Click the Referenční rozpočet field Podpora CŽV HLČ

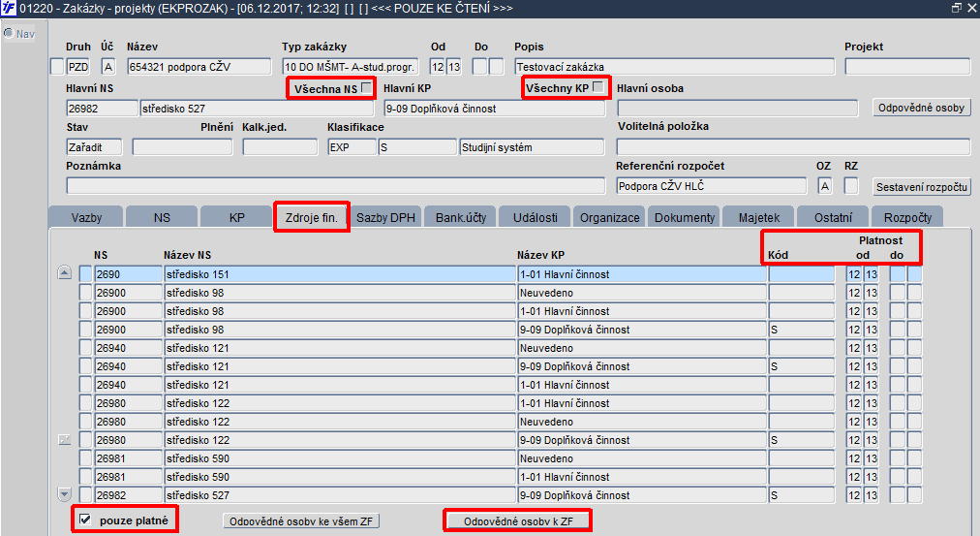click(711, 186)
